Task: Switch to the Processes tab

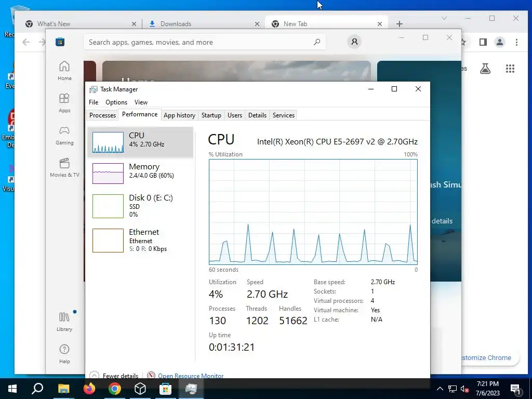Action: (102, 115)
